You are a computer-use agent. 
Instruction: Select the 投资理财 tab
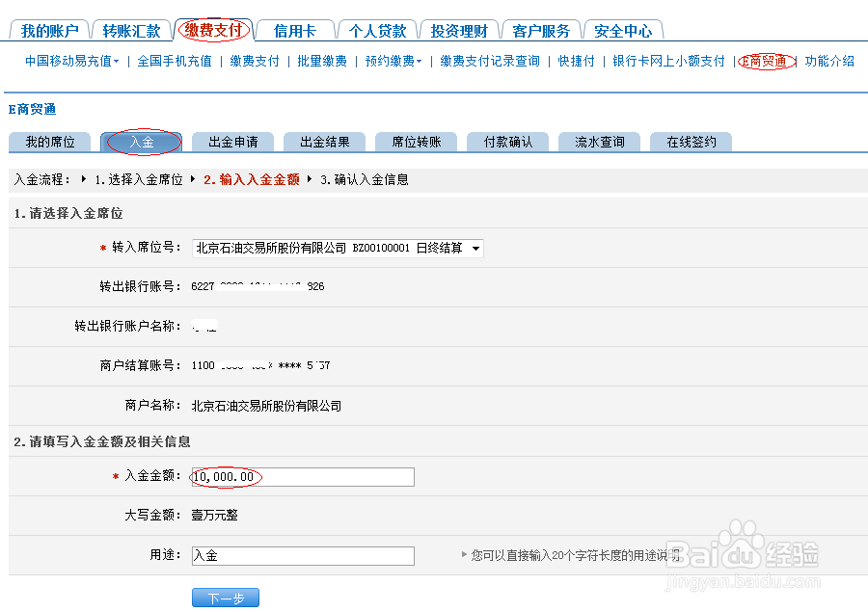[459, 29]
